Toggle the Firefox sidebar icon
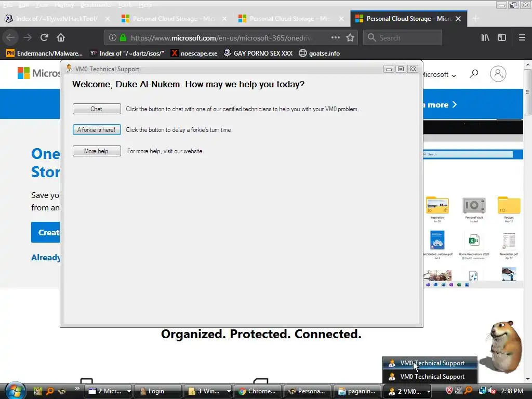532x399 pixels. pyautogui.click(x=502, y=37)
